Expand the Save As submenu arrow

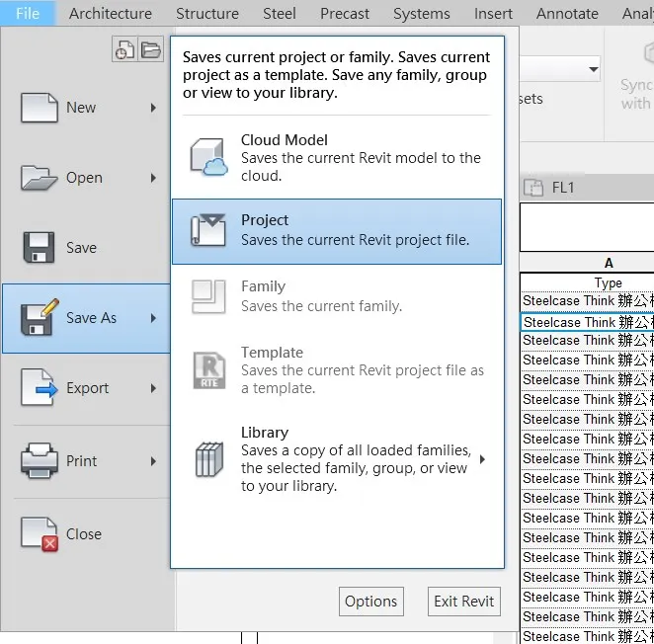click(x=153, y=318)
